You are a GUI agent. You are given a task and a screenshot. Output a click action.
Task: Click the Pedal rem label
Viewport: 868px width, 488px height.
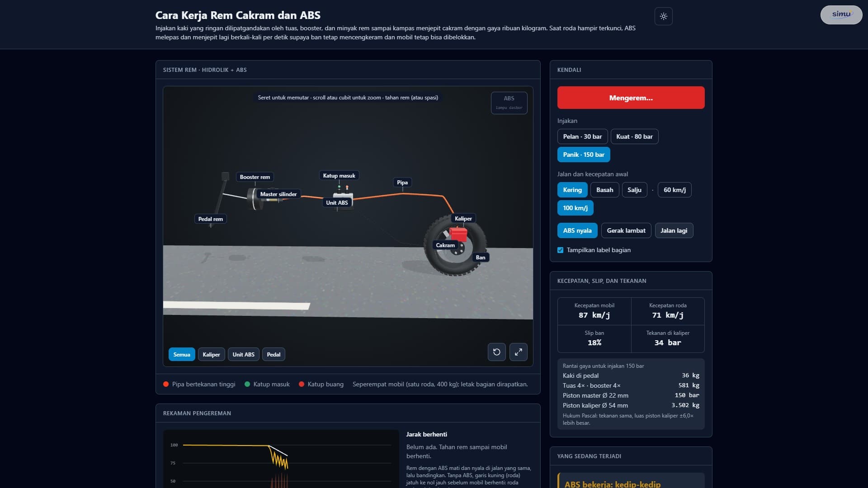(x=211, y=219)
